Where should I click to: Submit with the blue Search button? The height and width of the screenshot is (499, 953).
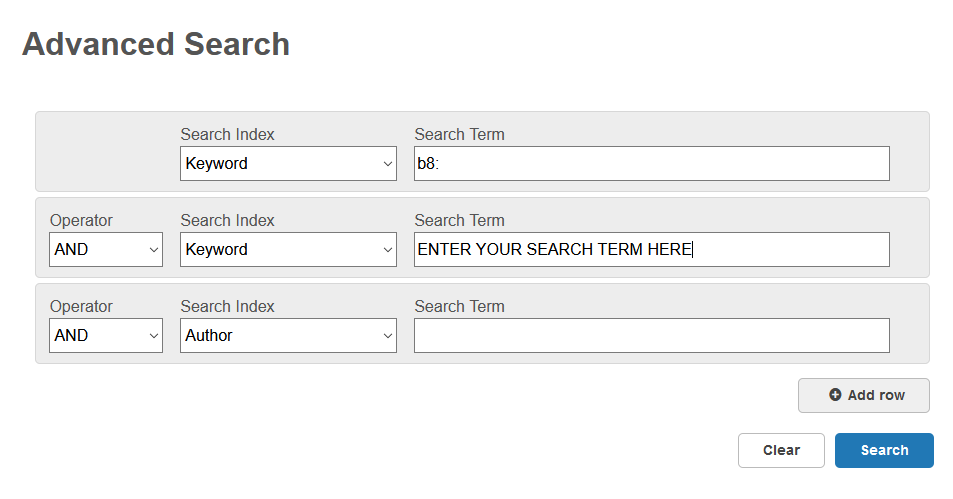[x=884, y=450]
